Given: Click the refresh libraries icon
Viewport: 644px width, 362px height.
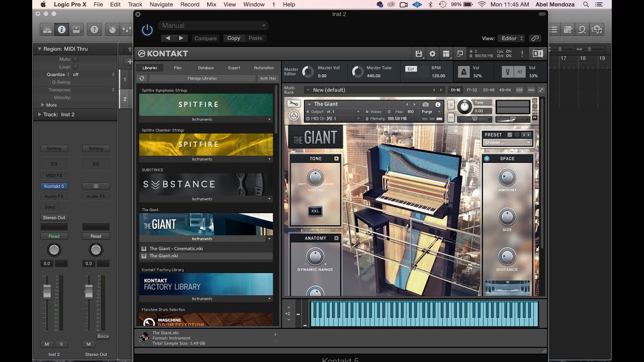Looking at the screenshot, I should [142, 78].
